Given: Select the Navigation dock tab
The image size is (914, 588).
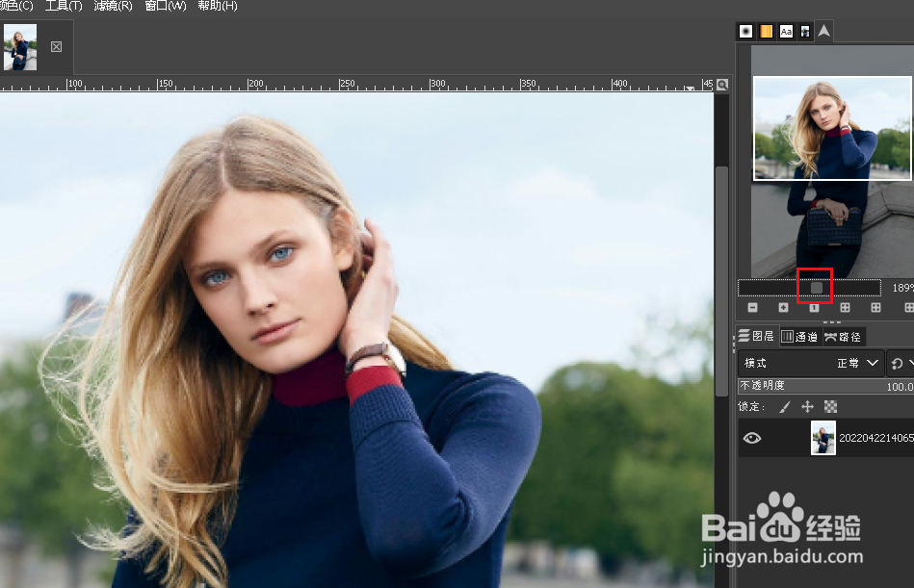Looking at the screenshot, I should click(823, 31).
